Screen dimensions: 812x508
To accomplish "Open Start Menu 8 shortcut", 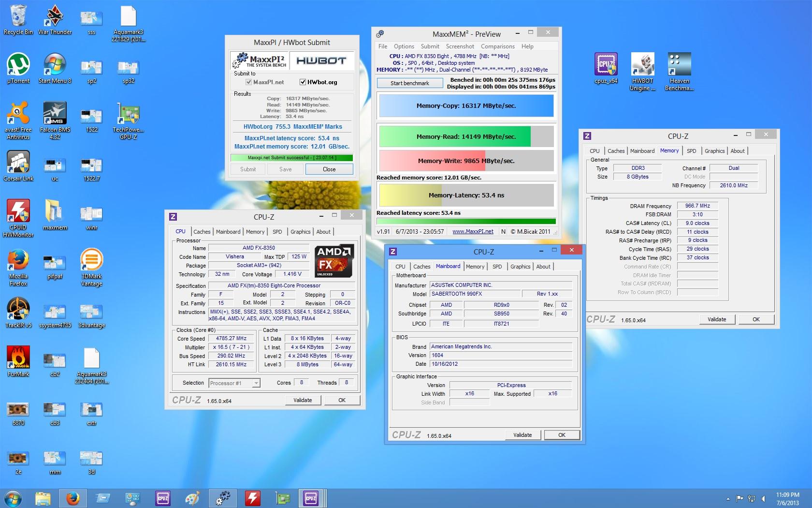I will pyautogui.click(x=55, y=69).
